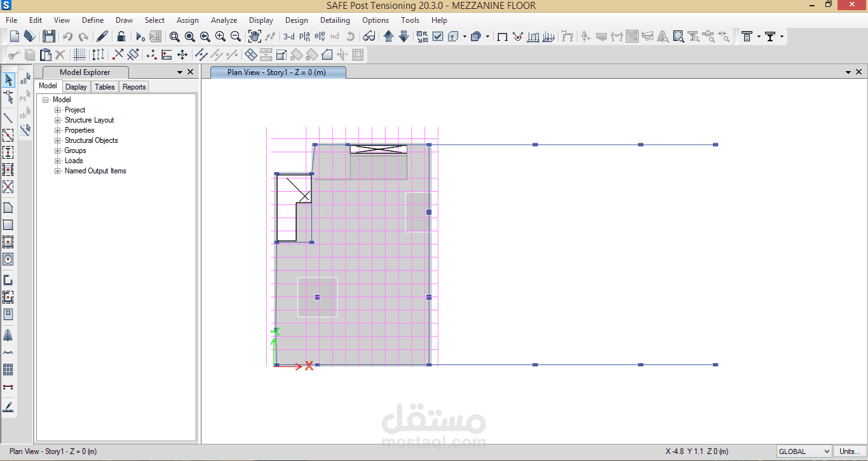Open the Model Explorer panel dropdown arrow
Screen dimensions: 868x461
[x=180, y=72]
